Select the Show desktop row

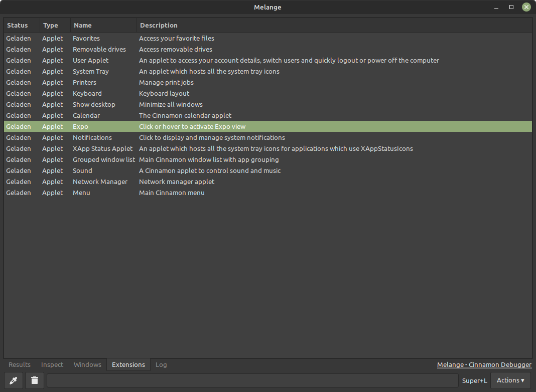tap(268, 104)
